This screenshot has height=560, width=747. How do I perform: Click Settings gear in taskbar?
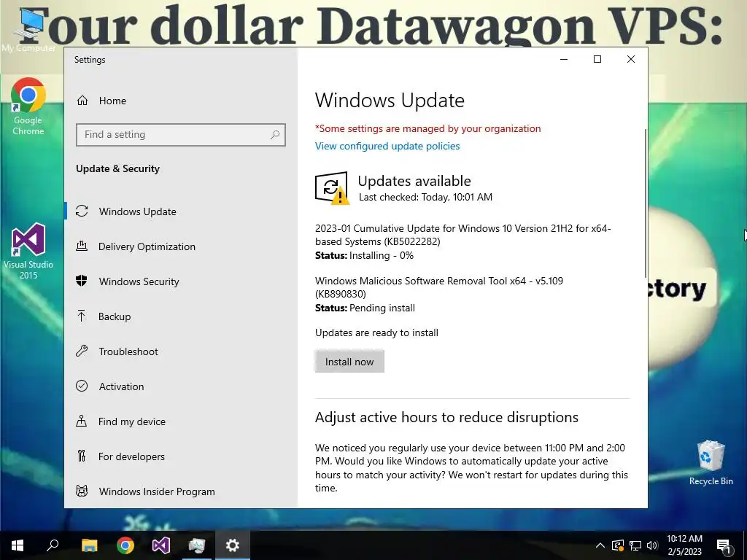tap(233, 545)
